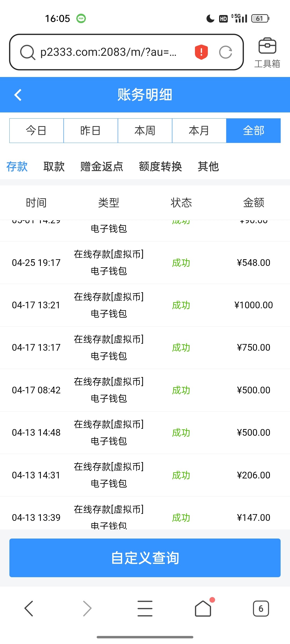This screenshot has width=290, height=644.
Task: Click the URL address field
Action: coord(109,52)
